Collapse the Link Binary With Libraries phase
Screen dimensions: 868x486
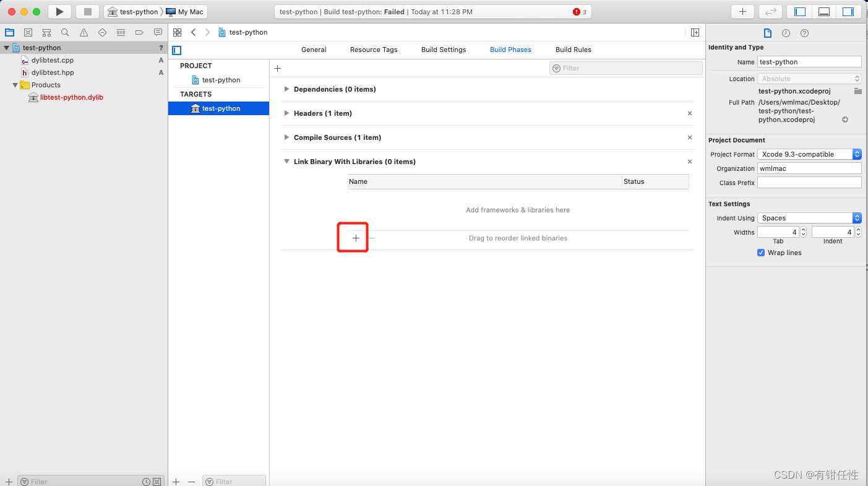tap(286, 162)
